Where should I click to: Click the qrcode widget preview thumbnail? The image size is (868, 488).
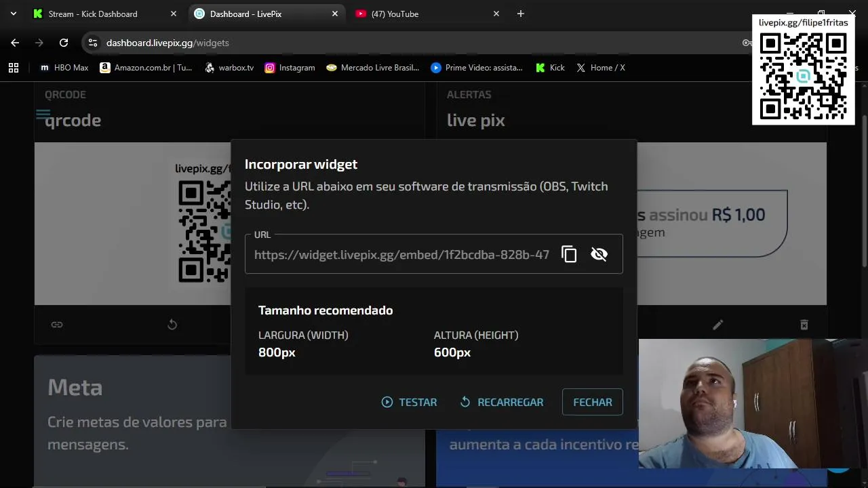point(133,224)
